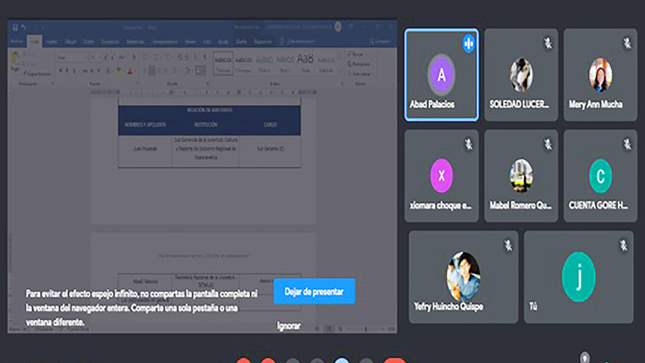The image size is (645, 363).
Task: Select CUENTA GORE green C avatar
Action: pyautogui.click(x=600, y=176)
